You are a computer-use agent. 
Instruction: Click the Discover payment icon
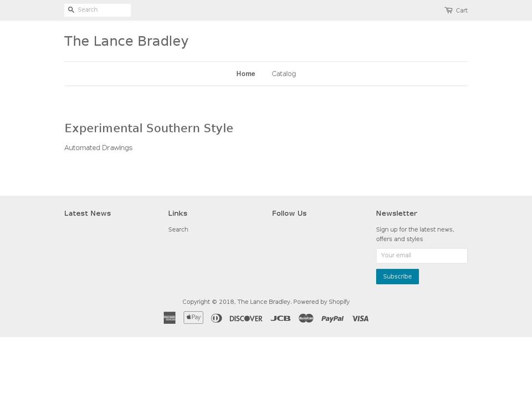pos(246,319)
